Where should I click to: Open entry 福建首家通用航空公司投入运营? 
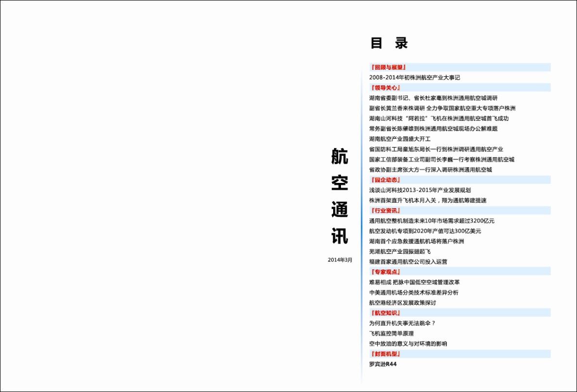point(408,262)
